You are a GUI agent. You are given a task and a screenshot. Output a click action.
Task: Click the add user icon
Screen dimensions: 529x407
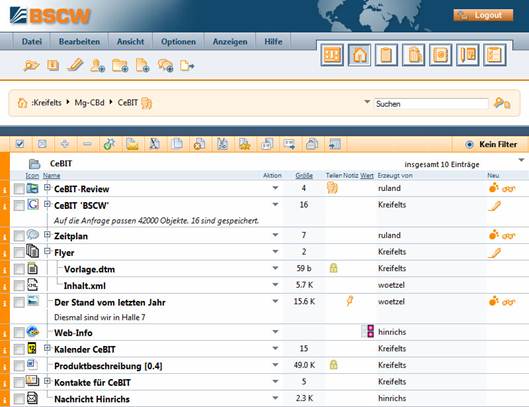point(97,65)
